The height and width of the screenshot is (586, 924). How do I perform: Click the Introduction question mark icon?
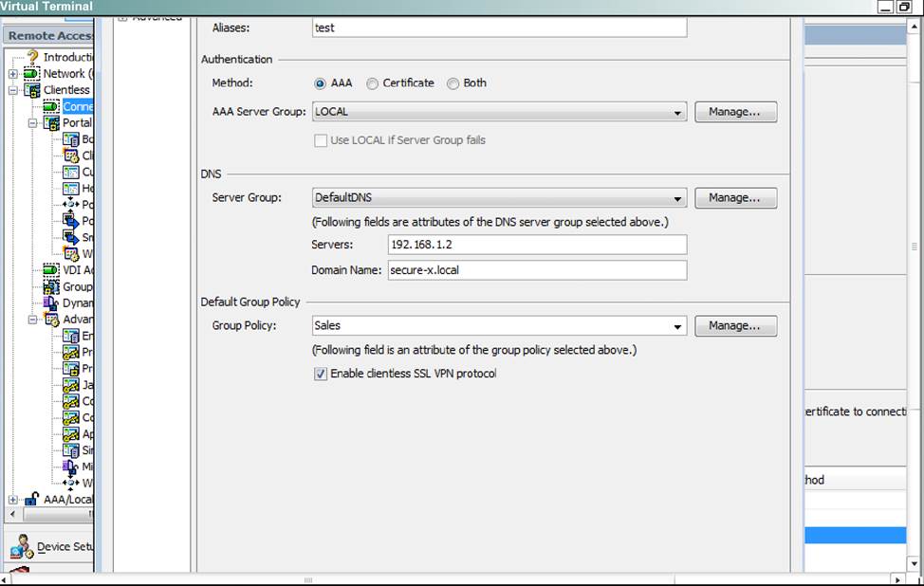(32, 57)
